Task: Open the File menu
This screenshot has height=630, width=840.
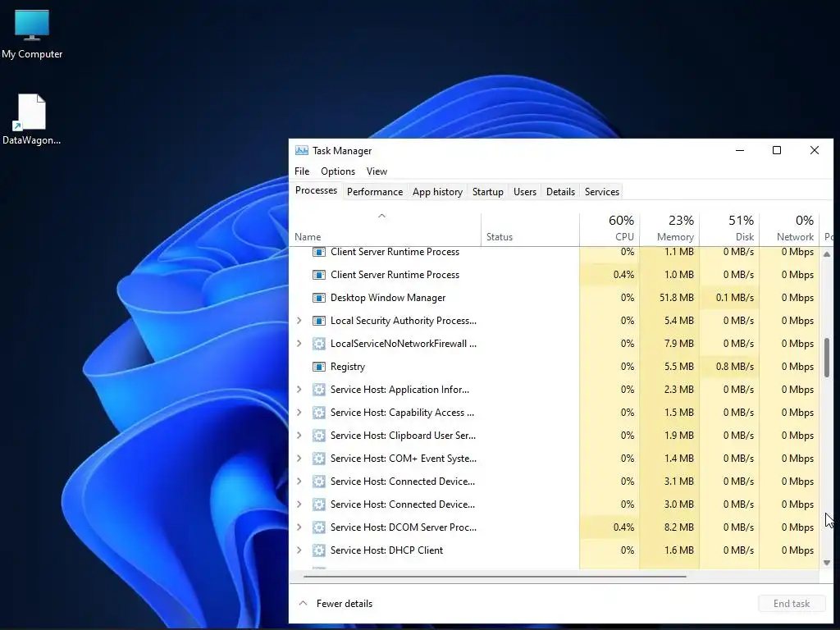Action: pos(302,171)
